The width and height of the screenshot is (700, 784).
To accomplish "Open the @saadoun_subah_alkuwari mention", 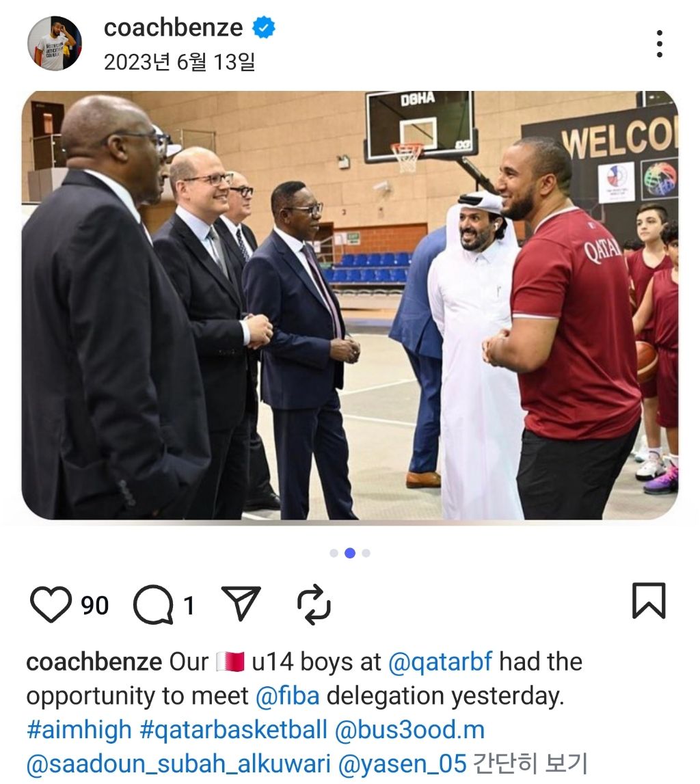I will point(178,763).
